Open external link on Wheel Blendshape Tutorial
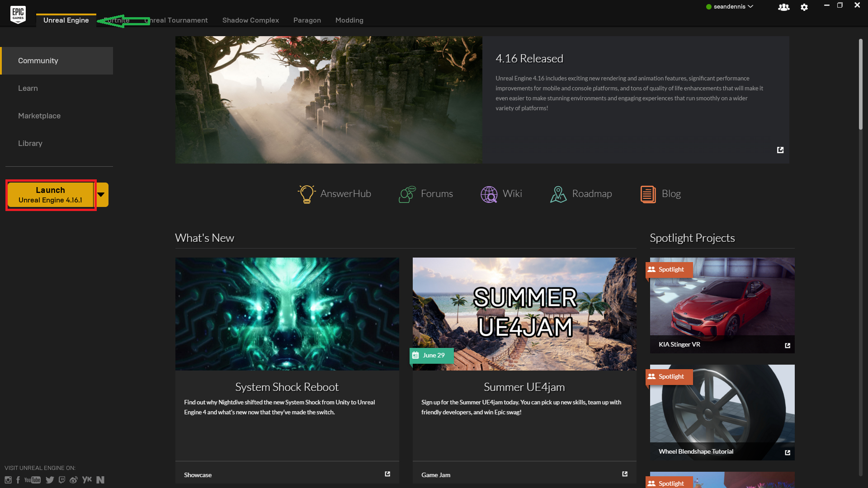The height and width of the screenshot is (488, 868). point(788,453)
